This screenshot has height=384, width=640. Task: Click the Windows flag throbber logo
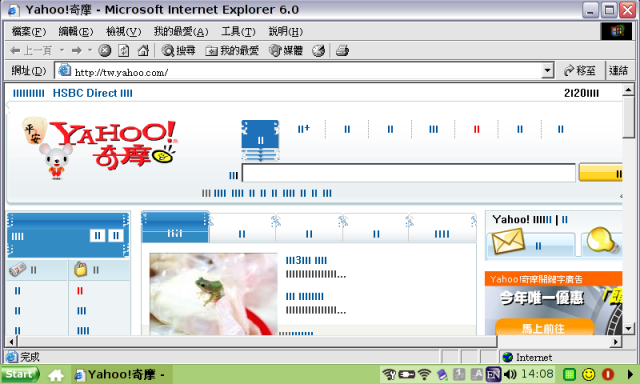[x=616, y=31]
